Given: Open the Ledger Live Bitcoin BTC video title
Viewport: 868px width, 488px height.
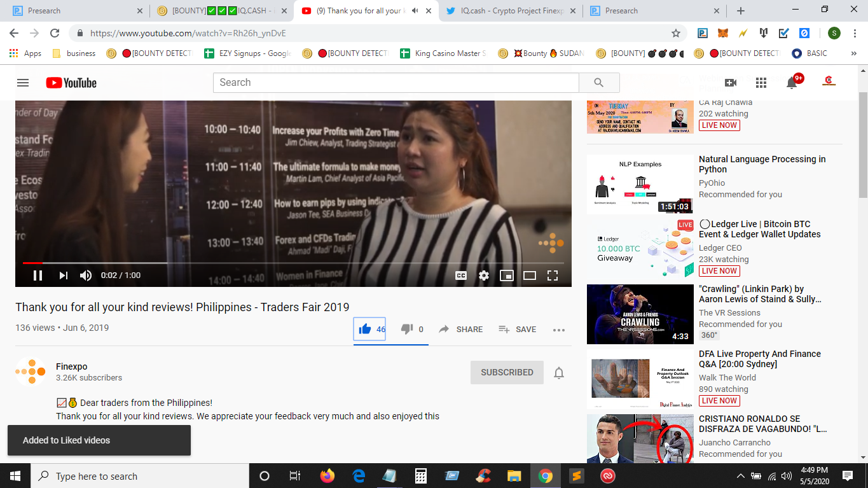Looking at the screenshot, I should click(x=760, y=229).
